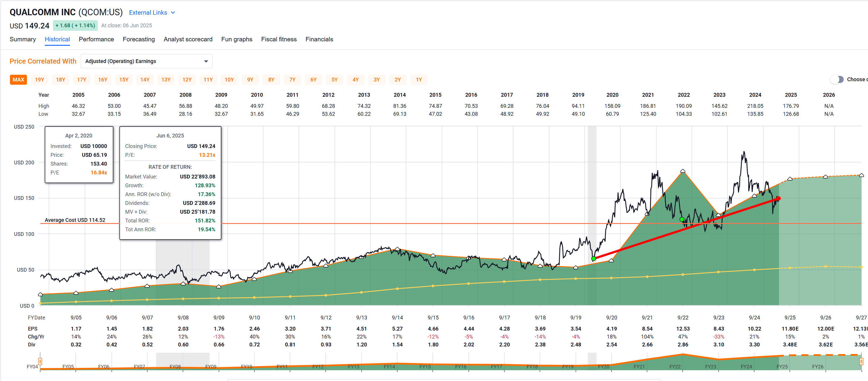Click the price change badge +1.68 (+1.14%)
The width and height of the screenshot is (868, 381).
coord(75,25)
